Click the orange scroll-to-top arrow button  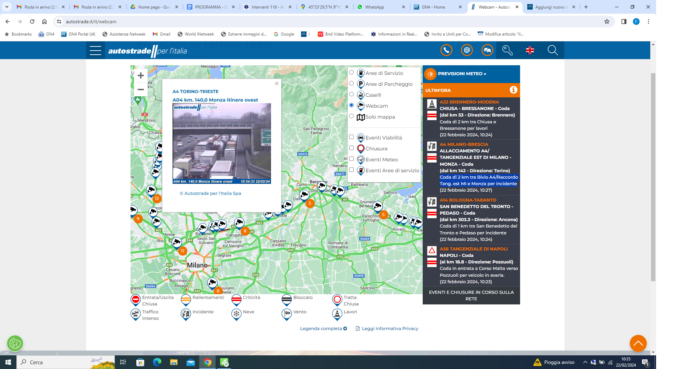click(638, 343)
